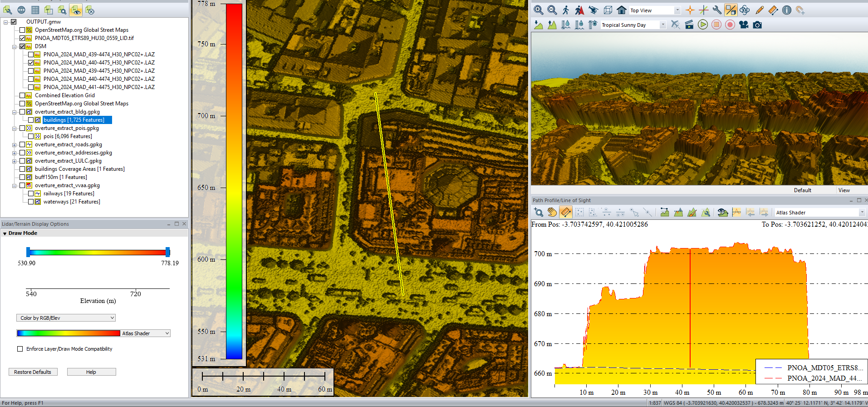The image size is (868, 407).
Task: Click the right elevation range slider handle
Action: click(x=168, y=252)
